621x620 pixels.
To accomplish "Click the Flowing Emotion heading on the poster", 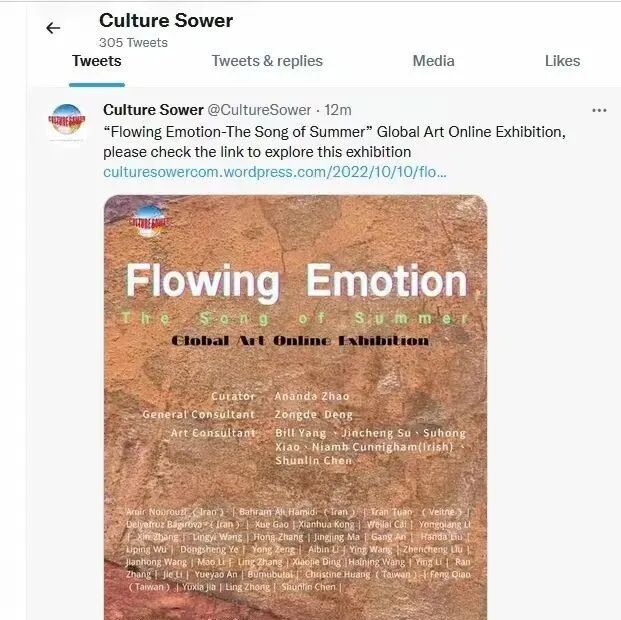I will 296,281.
